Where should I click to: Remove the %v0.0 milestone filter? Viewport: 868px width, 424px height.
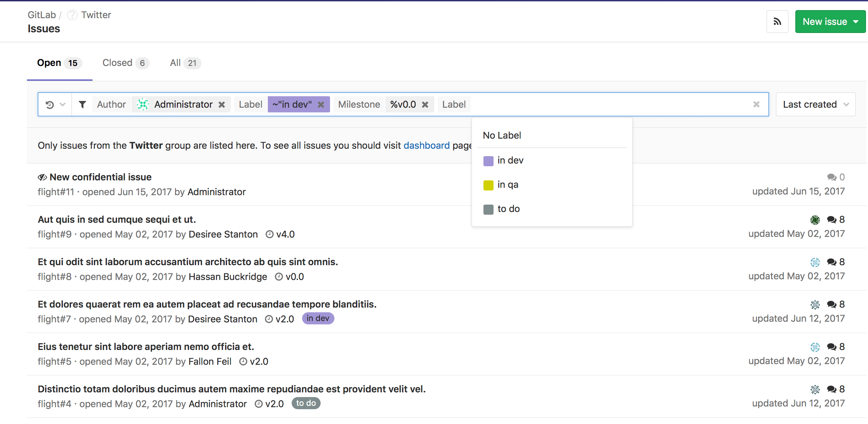click(x=426, y=105)
